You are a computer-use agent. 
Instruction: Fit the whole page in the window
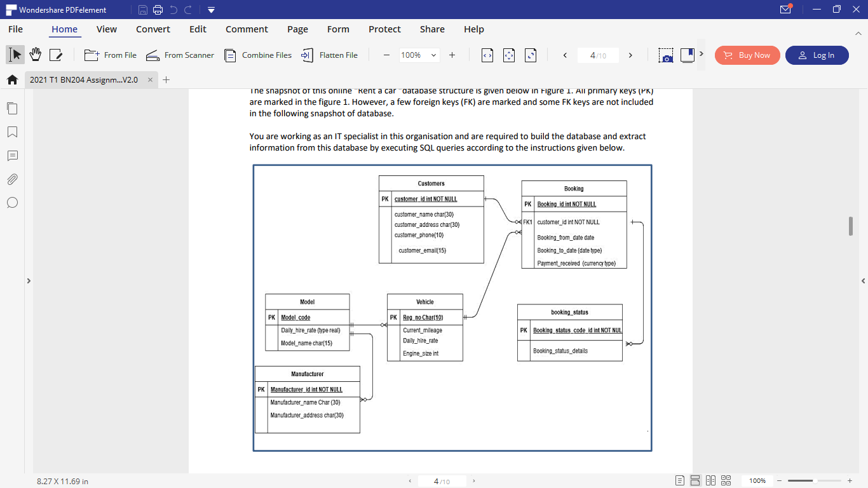509,55
